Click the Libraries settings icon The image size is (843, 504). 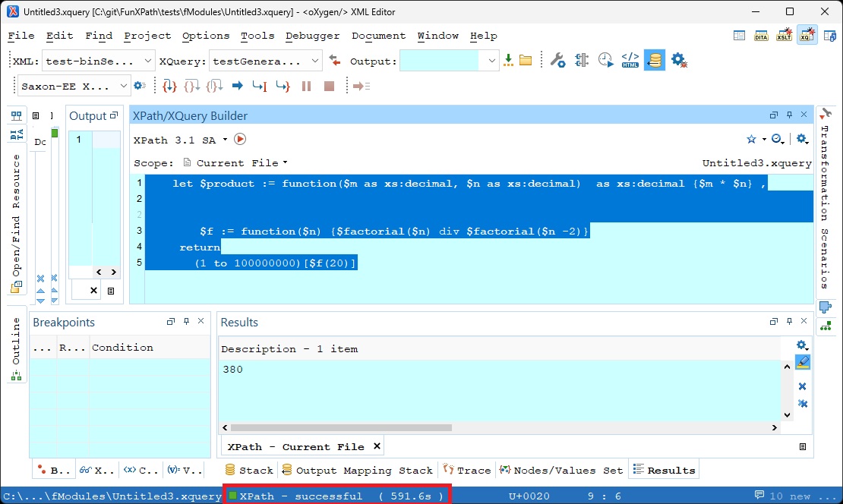tap(582, 60)
